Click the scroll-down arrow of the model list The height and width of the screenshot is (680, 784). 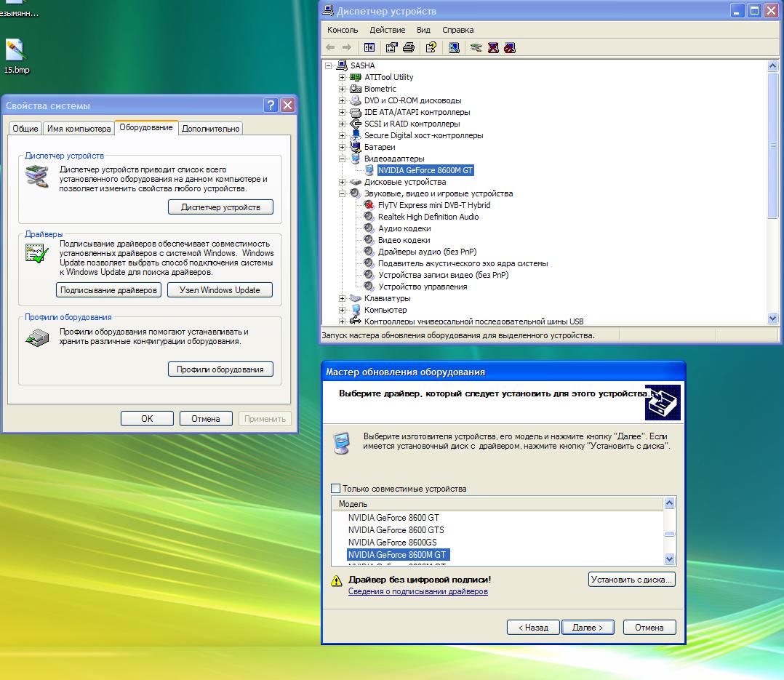click(x=670, y=559)
